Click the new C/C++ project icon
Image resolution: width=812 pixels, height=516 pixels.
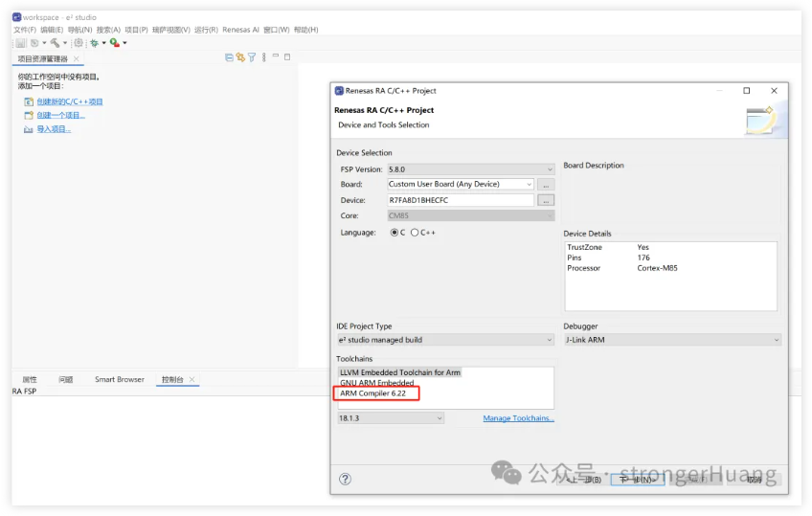[29, 102]
